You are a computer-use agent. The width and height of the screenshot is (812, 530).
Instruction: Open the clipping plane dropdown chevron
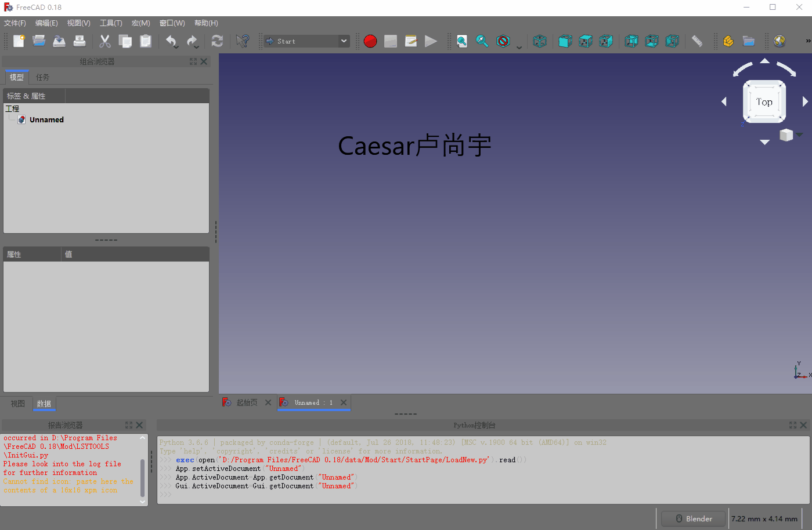pyautogui.click(x=518, y=46)
